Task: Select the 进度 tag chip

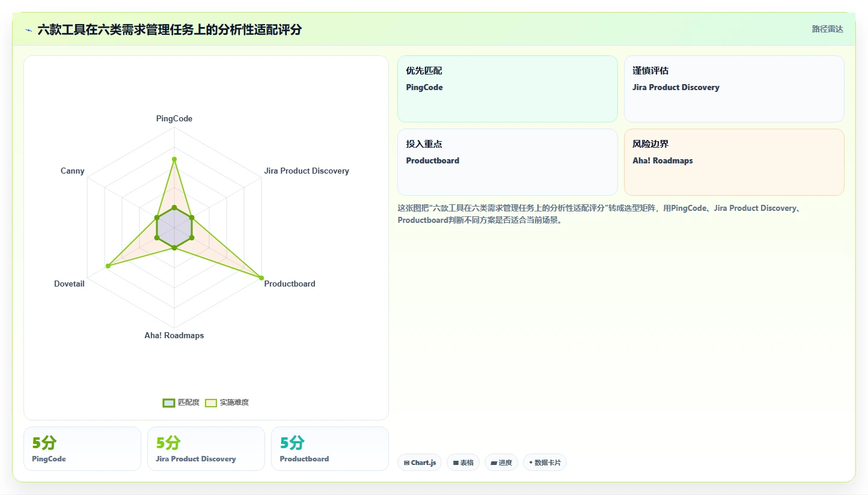Action: tap(501, 463)
